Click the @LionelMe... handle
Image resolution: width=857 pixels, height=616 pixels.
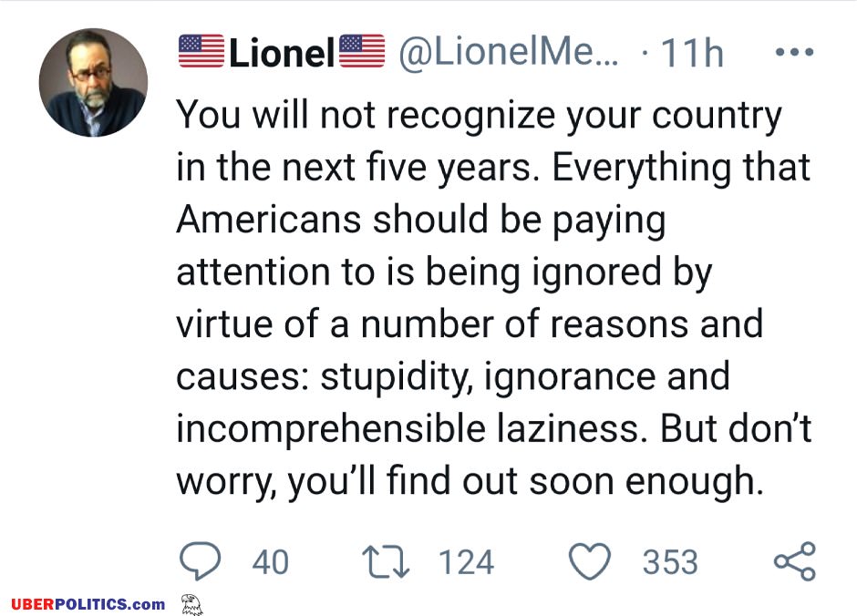[x=509, y=53]
